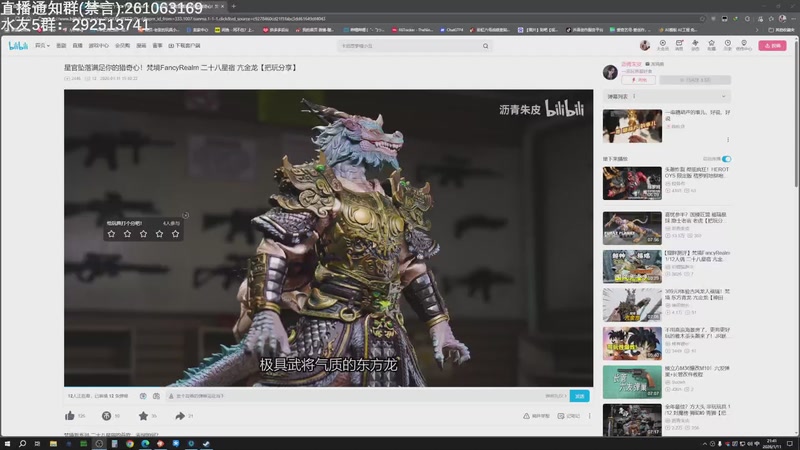Click the blue send danmaku button
The width and height of the screenshot is (800, 450).
(580, 396)
